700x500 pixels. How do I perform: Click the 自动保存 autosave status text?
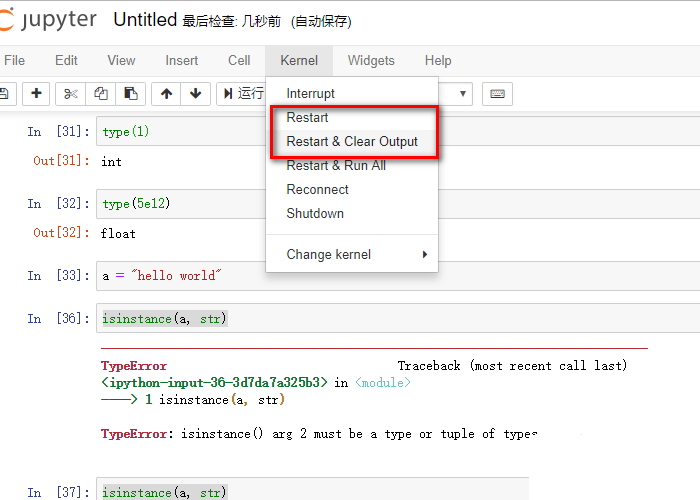pos(321,21)
